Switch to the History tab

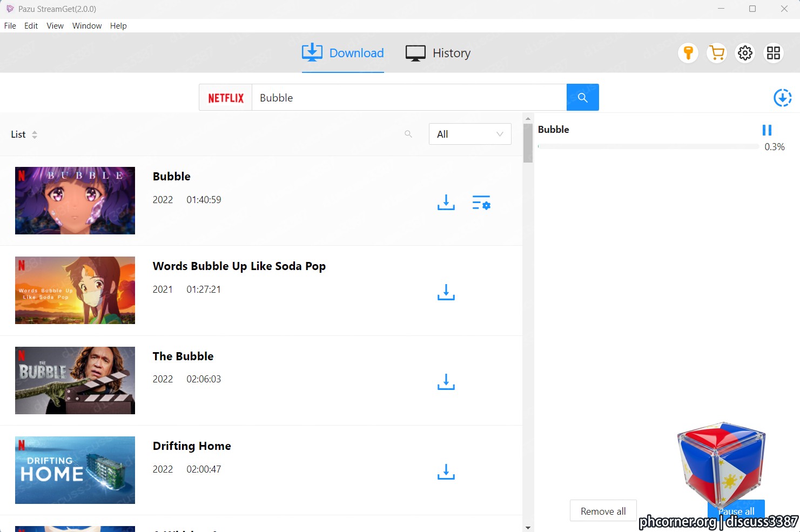438,53
